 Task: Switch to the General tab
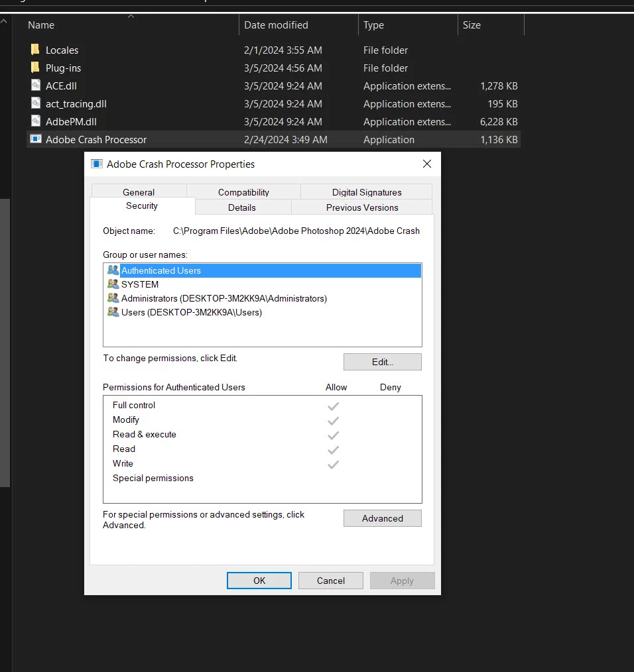tap(139, 192)
